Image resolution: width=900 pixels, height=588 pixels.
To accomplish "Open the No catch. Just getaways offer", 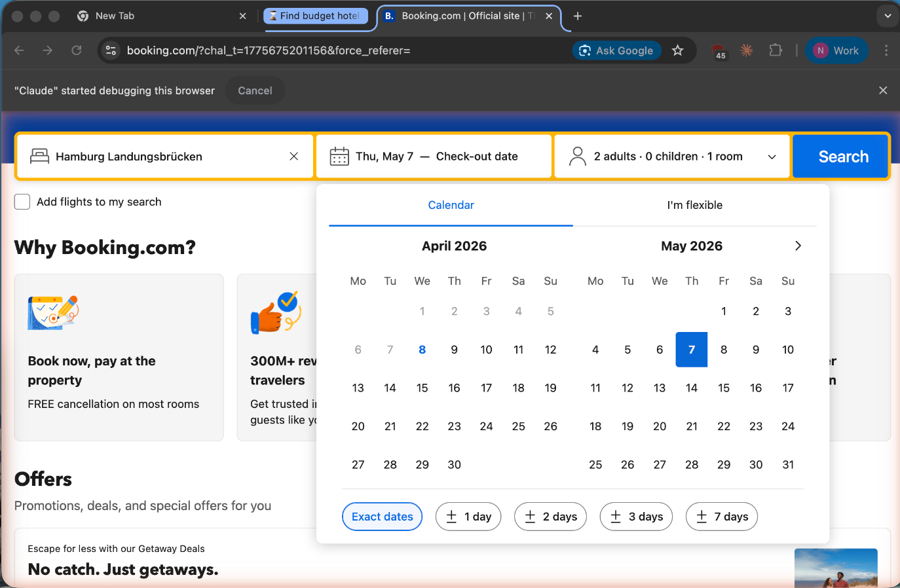I will click(x=123, y=570).
